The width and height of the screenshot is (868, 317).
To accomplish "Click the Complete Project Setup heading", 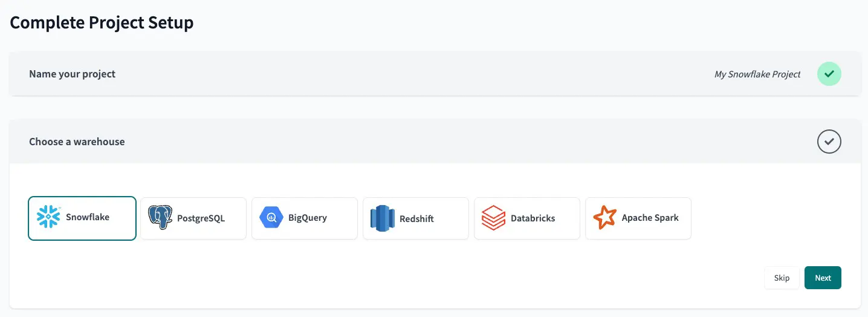I will (x=102, y=23).
